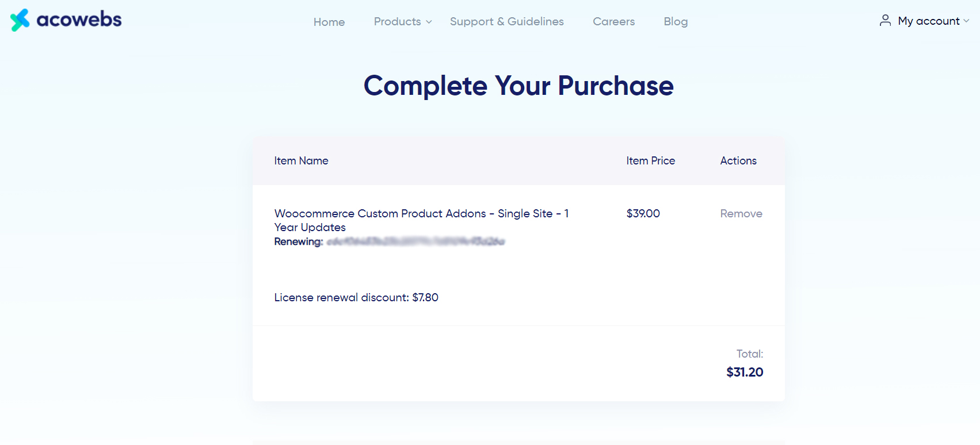The height and width of the screenshot is (445, 980).
Task: Select the $39.00 item price
Action: pyautogui.click(x=643, y=213)
